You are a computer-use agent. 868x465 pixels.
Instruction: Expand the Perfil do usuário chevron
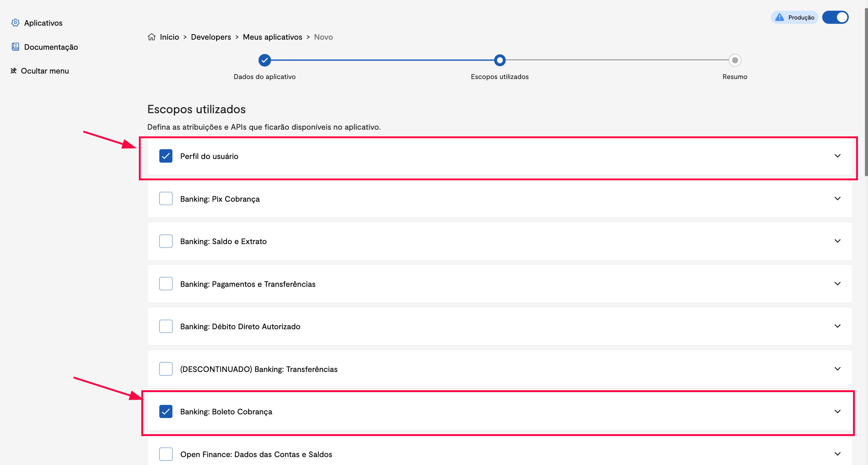pyautogui.click(x=837, y=156)
